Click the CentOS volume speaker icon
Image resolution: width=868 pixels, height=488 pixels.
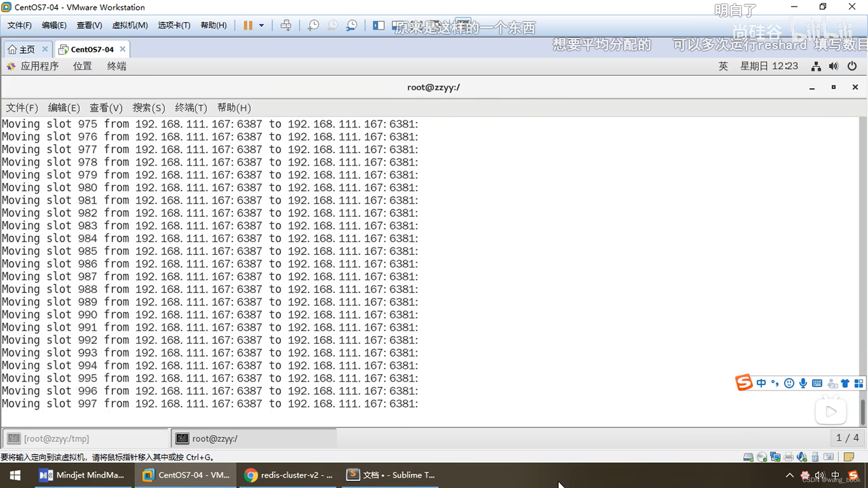pos(833,66)
